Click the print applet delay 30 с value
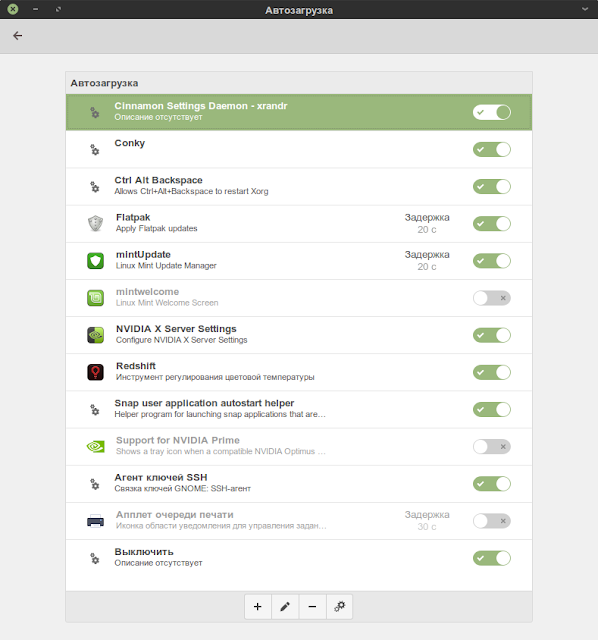This screenshot has width=598, height=640. (x=427, y=527)
